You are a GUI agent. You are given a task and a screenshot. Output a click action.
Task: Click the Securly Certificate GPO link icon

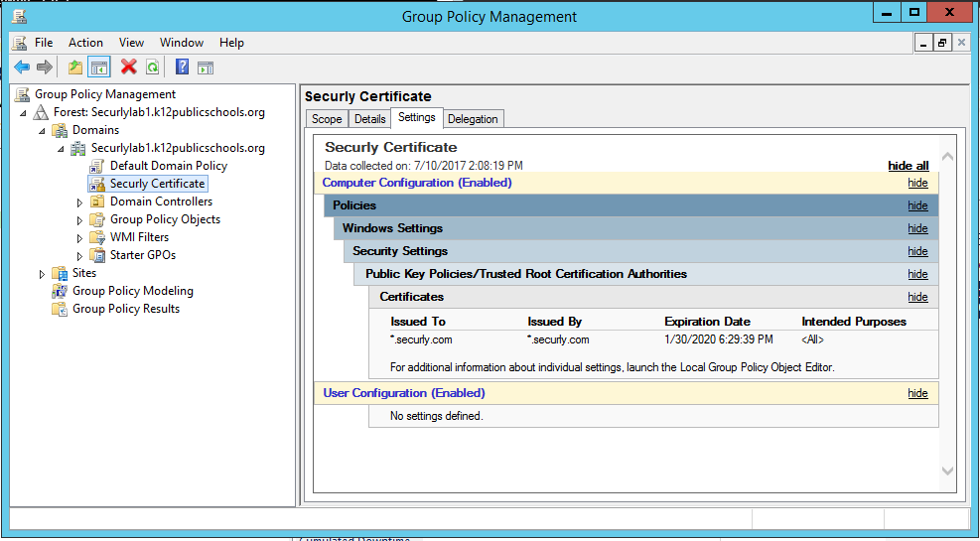click(x=97, y=184)
